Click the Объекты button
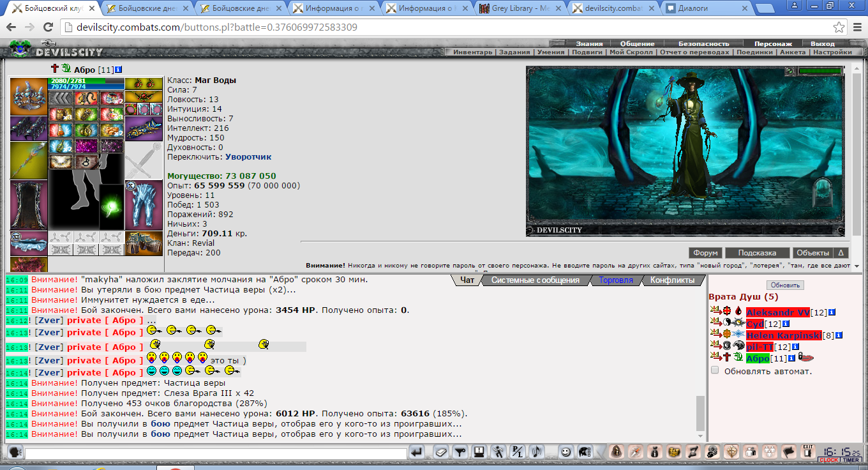Viewport: 868px width, 470px height. tap(813, 253)
